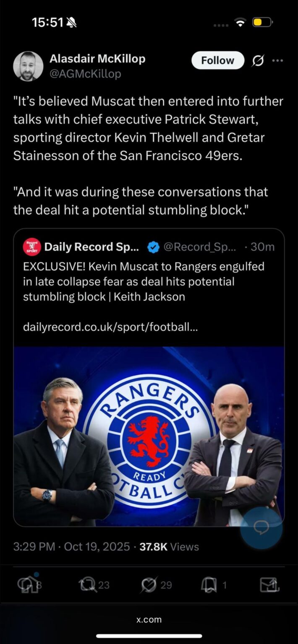Expand the x.com address bar

[149, 619]
